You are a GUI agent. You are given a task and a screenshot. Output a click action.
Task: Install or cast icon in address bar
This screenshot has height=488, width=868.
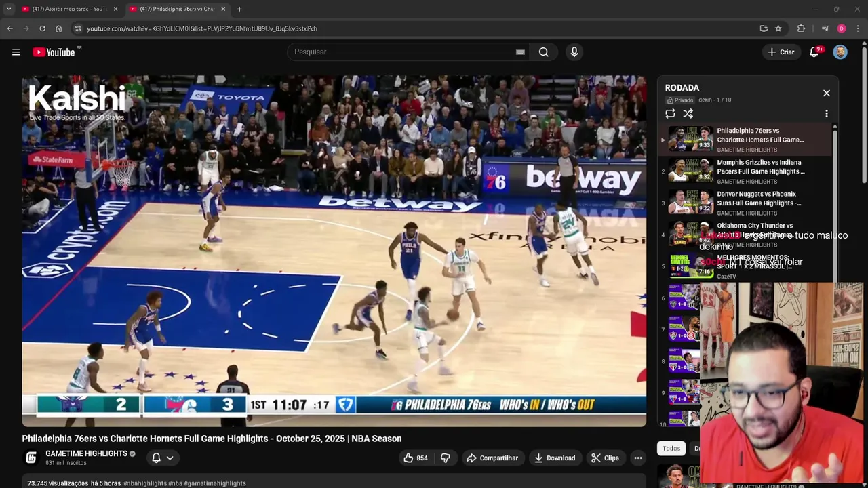coord(764,28)
